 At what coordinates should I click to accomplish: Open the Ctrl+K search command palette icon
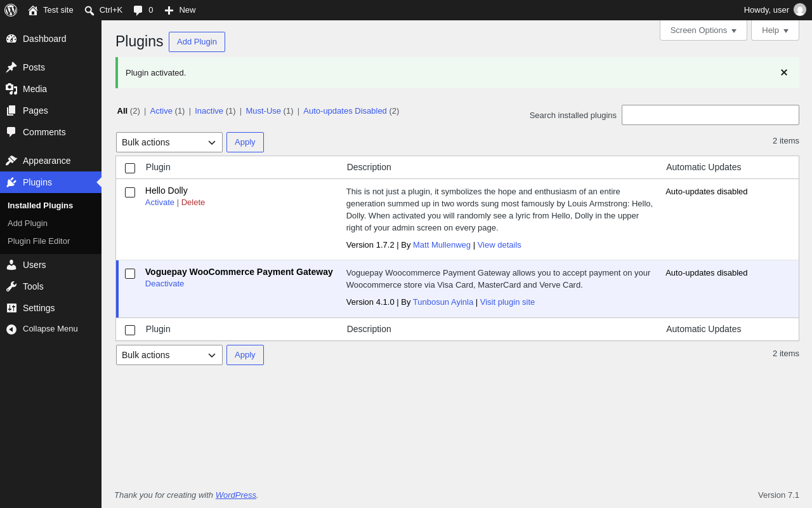[x=89, y=10]
